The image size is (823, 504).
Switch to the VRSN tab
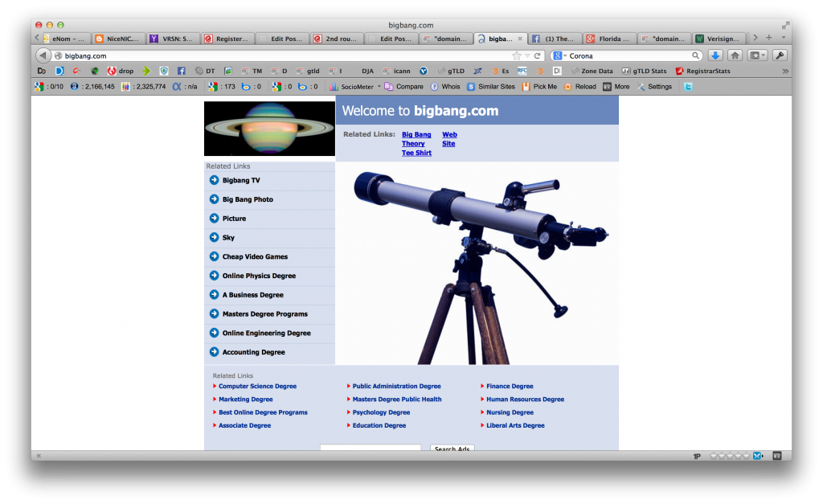tap(173, 38)
